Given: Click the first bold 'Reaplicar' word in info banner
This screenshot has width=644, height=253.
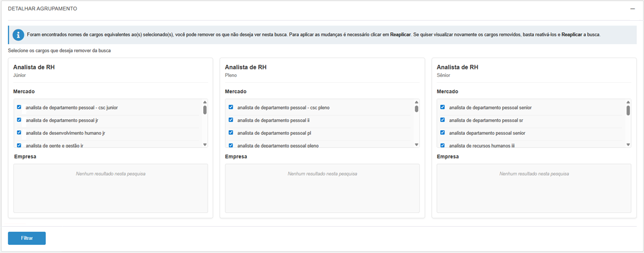Looking at the screenshot, I should point(400,35).
